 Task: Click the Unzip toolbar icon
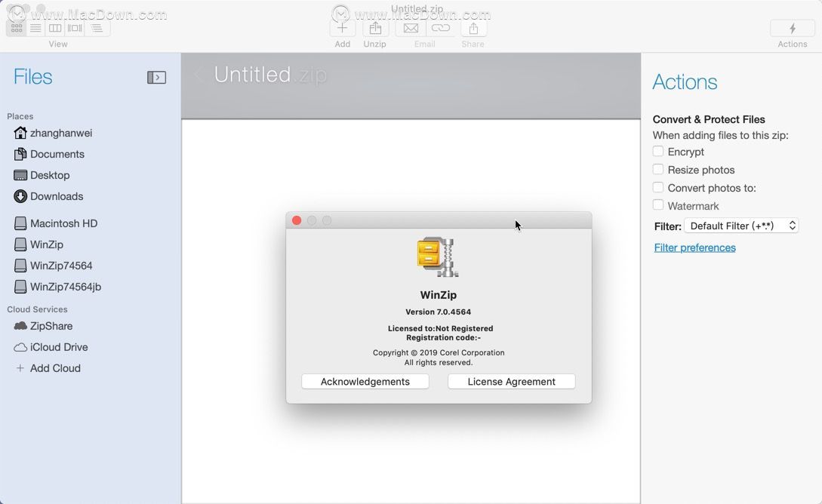point(375,28)
